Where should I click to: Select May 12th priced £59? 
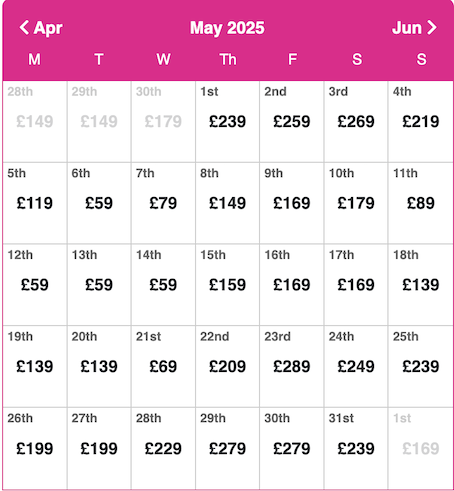point(35,285)
